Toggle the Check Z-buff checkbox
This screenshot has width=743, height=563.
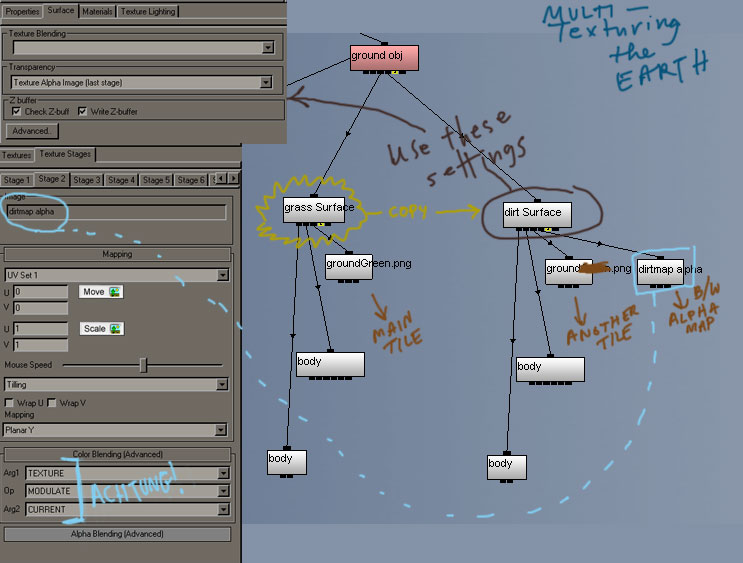17,111
